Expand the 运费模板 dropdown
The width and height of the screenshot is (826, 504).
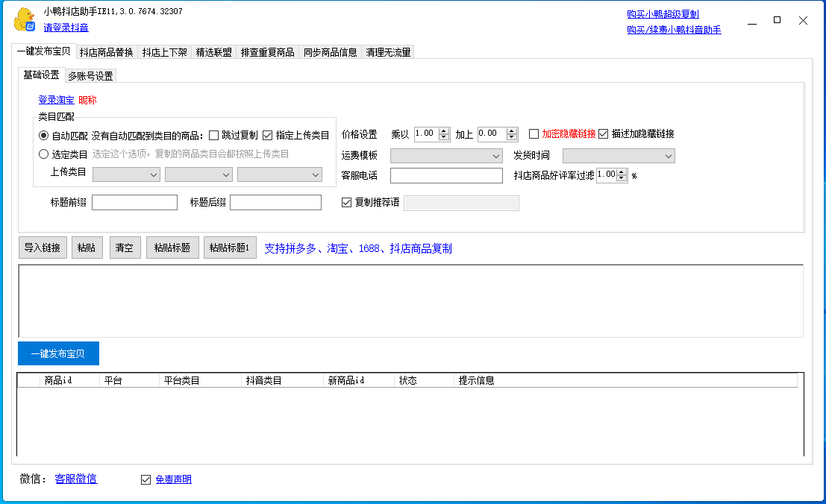point(446,156)
